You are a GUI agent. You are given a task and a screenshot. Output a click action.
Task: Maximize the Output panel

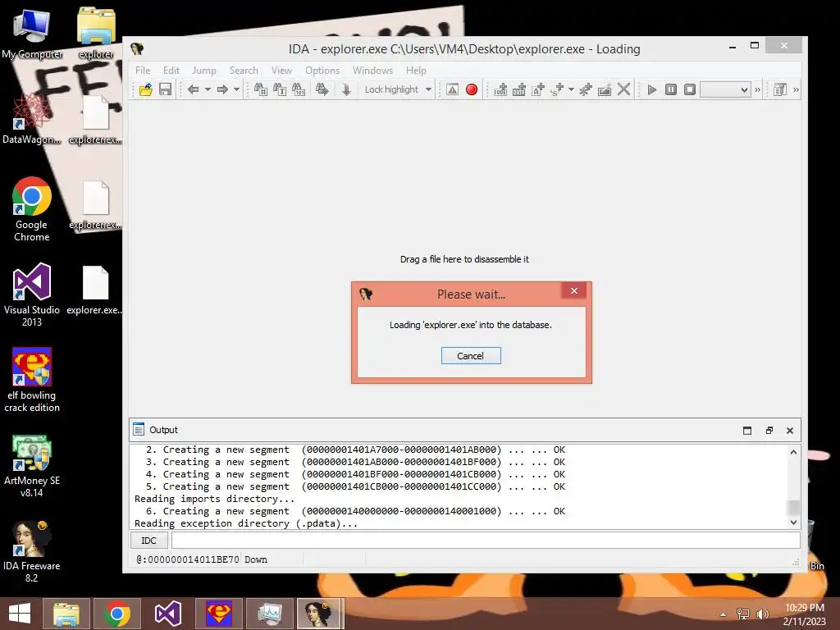[x=747, y=430]
